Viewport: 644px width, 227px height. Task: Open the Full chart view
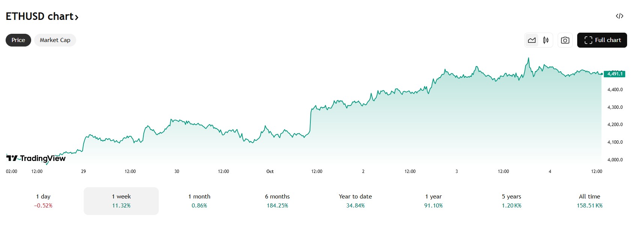[x=602, y=40]
